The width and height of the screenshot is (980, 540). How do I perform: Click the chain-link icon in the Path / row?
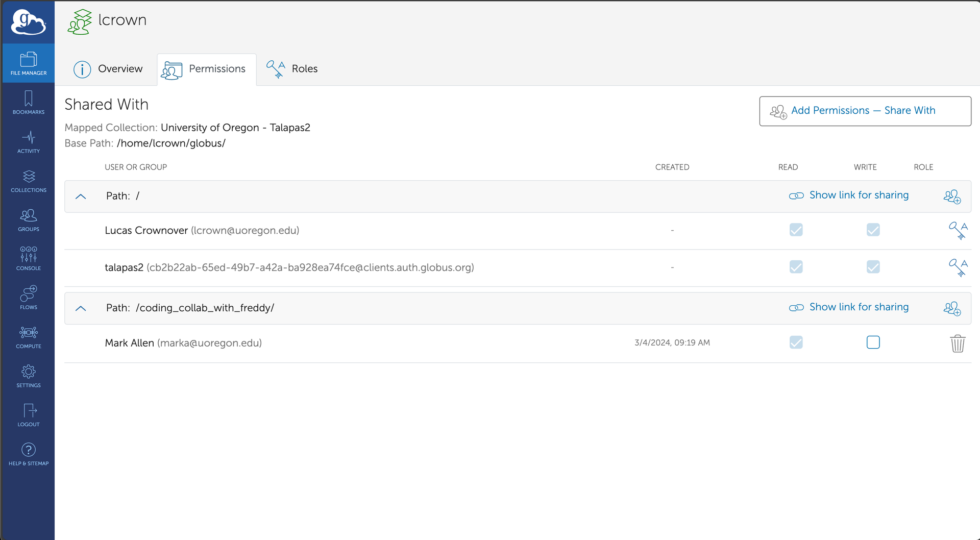[796, 196]
